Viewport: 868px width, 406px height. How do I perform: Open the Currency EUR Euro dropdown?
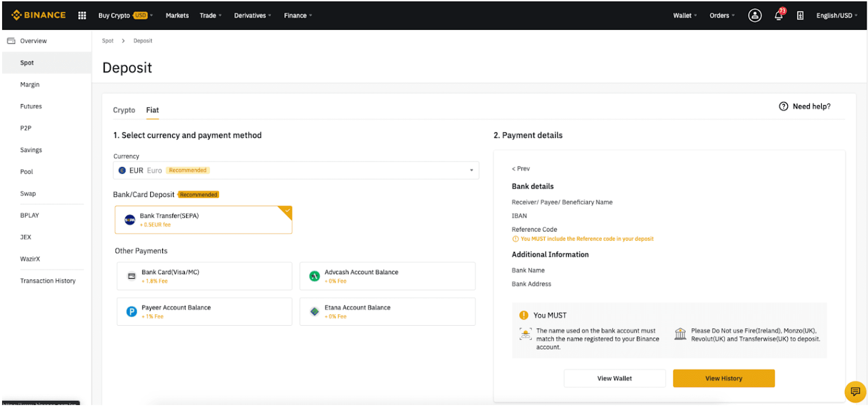[296, 170]
